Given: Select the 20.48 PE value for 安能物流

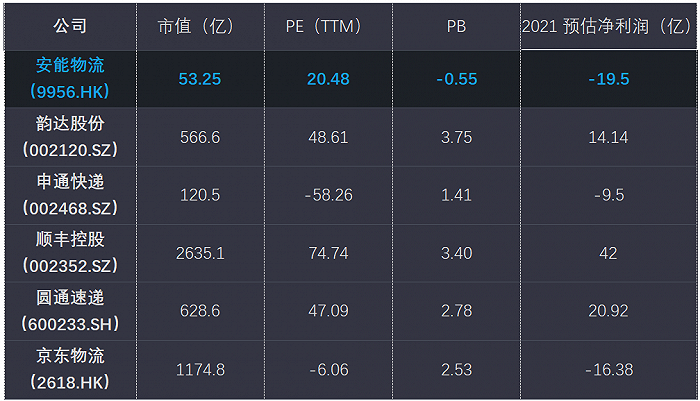Looking at the screenshot, I should [x=328, y=79].
